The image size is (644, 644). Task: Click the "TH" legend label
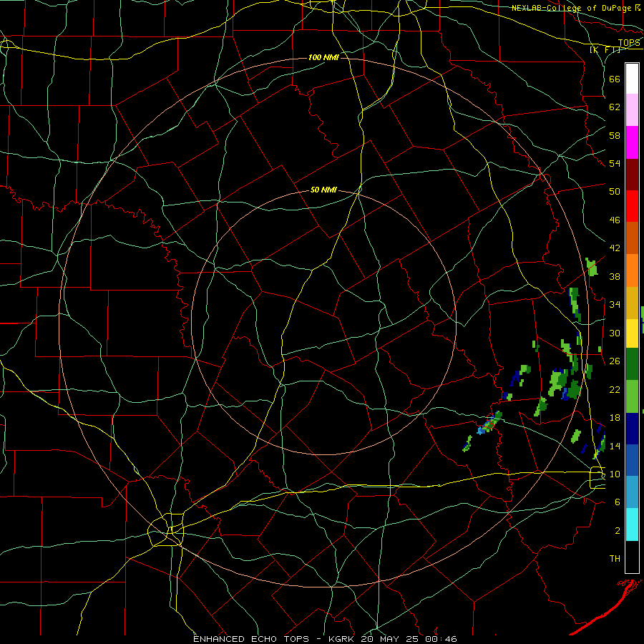point(615,559)
